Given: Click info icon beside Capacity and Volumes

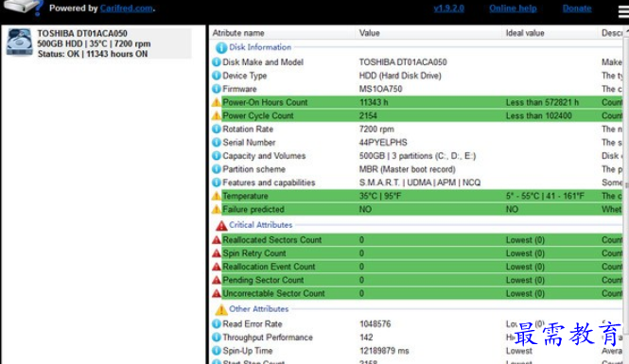Looking at the screenshot, I should (217, 156).
